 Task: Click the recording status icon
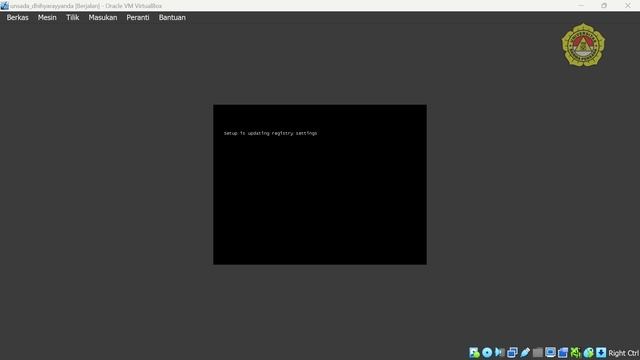coord(563,353)
